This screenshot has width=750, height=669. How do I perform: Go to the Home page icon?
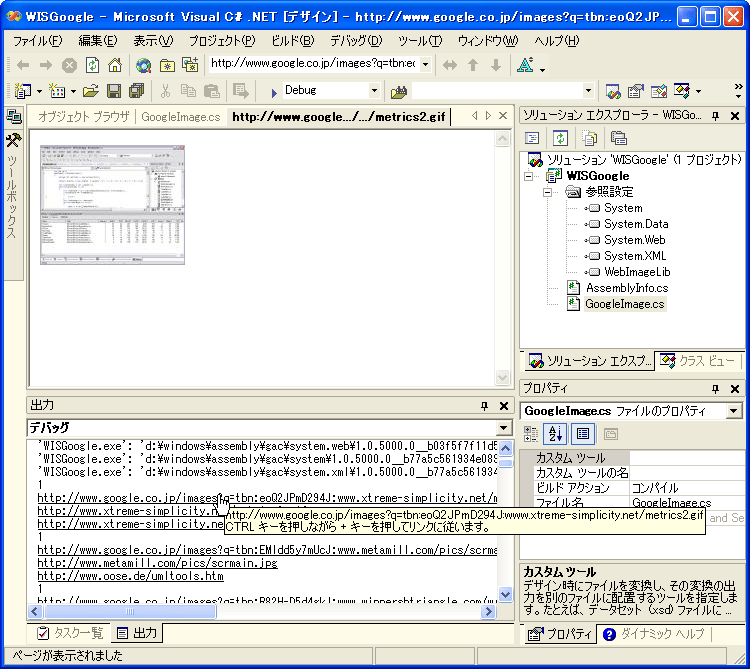(115, 65)
